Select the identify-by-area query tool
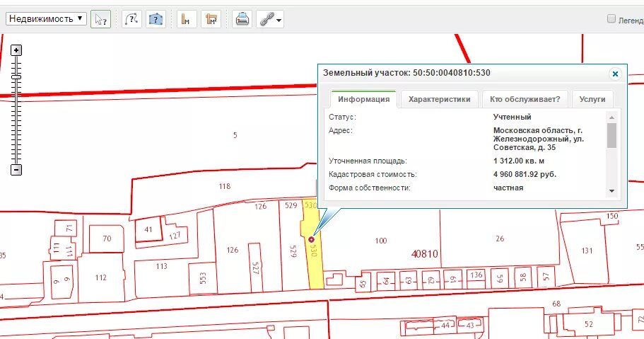Image resolution: width=644 pixels, height=339 pixels. pos(156,19)
